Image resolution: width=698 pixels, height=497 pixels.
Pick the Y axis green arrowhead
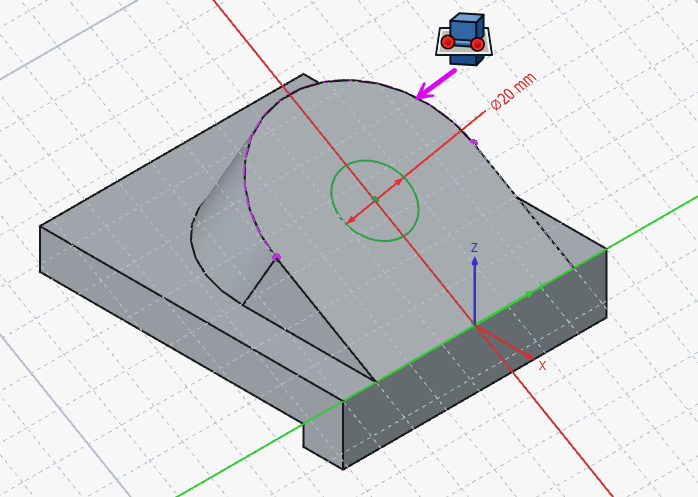[x=529, y=294]
